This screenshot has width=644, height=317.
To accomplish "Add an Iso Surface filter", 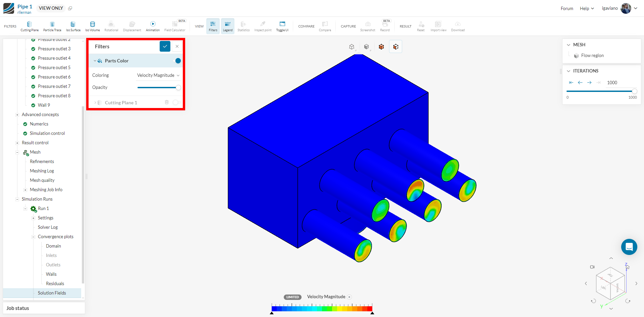I will coord(73,26).
